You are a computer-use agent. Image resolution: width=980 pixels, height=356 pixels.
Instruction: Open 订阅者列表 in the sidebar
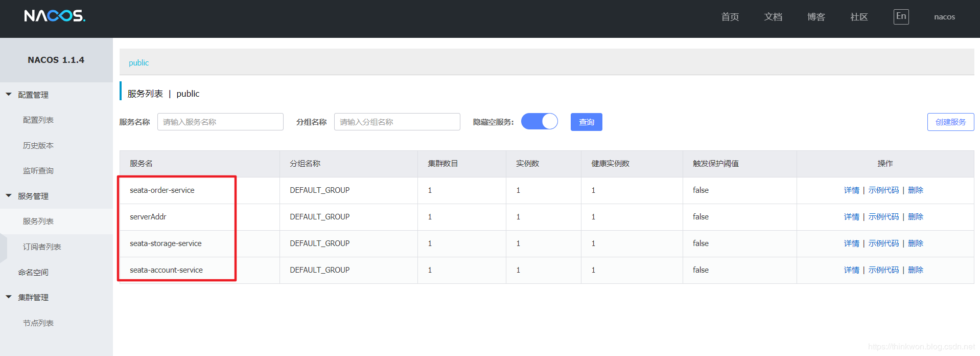pos(42,247)
